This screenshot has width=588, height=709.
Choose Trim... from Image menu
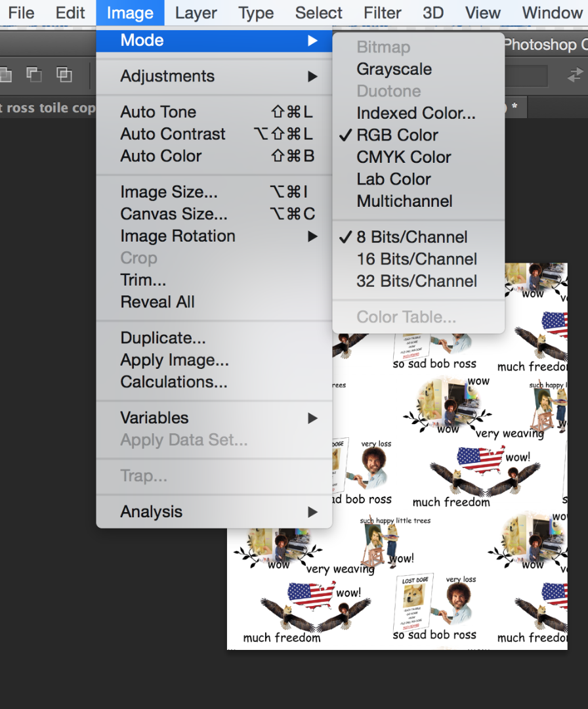point(214,280)
